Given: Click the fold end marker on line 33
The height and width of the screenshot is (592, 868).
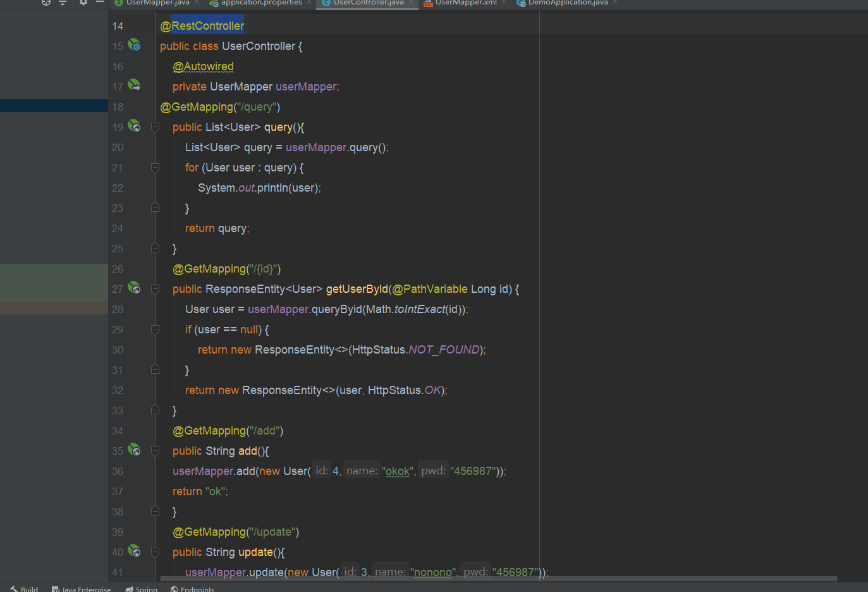Looking at the screenshot, I should tap(155, 410).
